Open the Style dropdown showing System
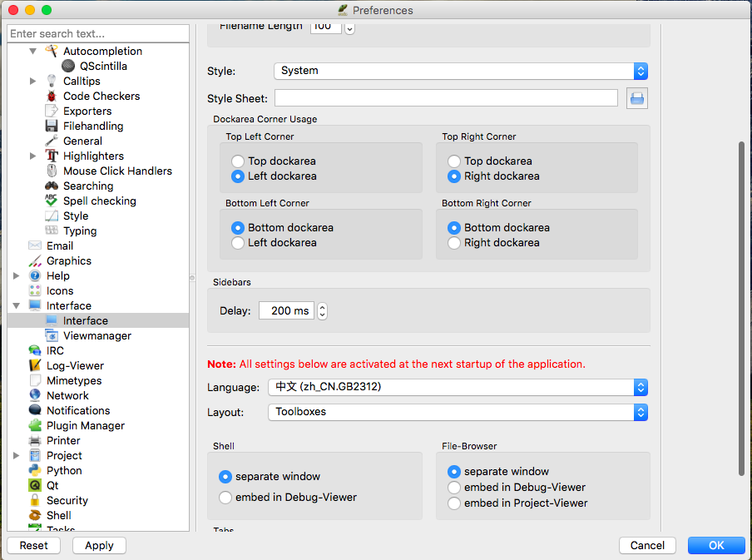752x560 pixels. tap(461, 71)
